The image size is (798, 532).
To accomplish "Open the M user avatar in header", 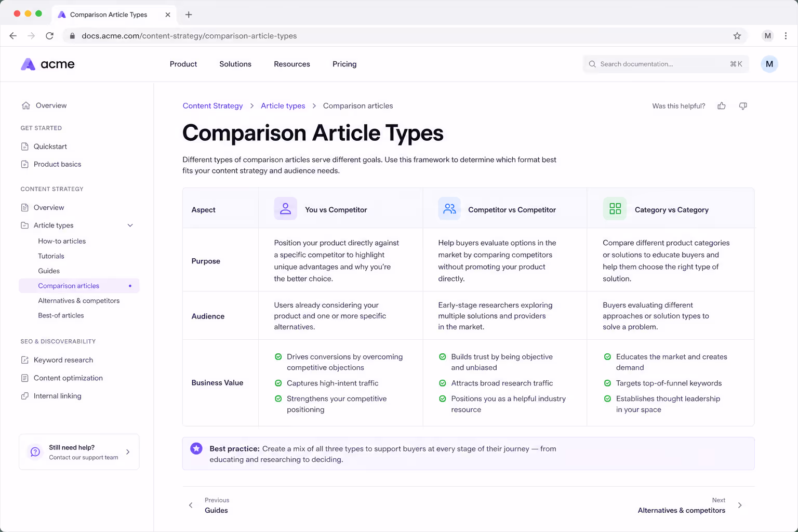I will pos(769,64).
